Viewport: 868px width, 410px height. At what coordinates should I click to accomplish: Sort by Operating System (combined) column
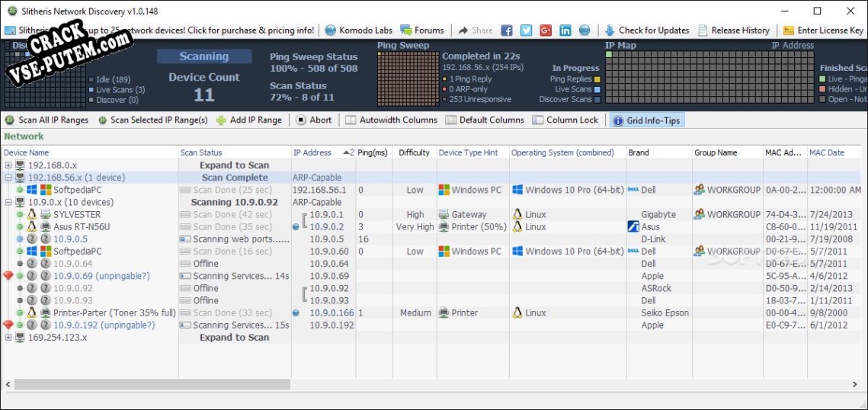click(568, 152)
